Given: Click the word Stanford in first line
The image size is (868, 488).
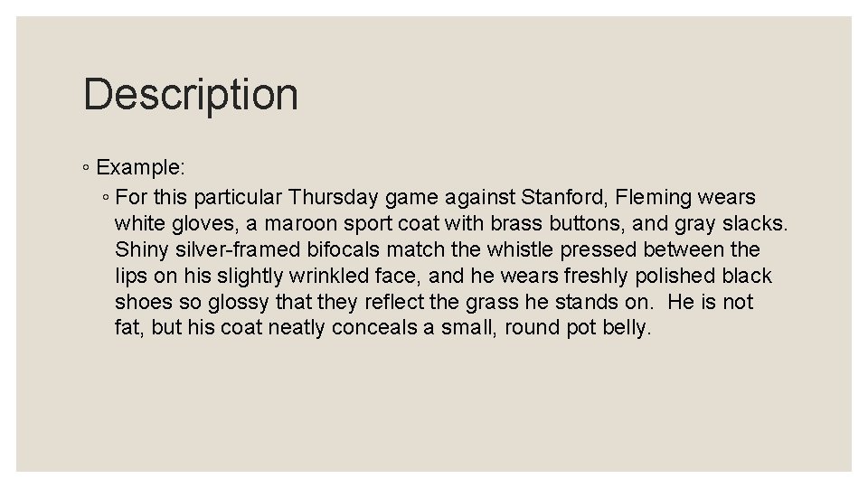Looking at the screenshot, I should pos(564,197).
